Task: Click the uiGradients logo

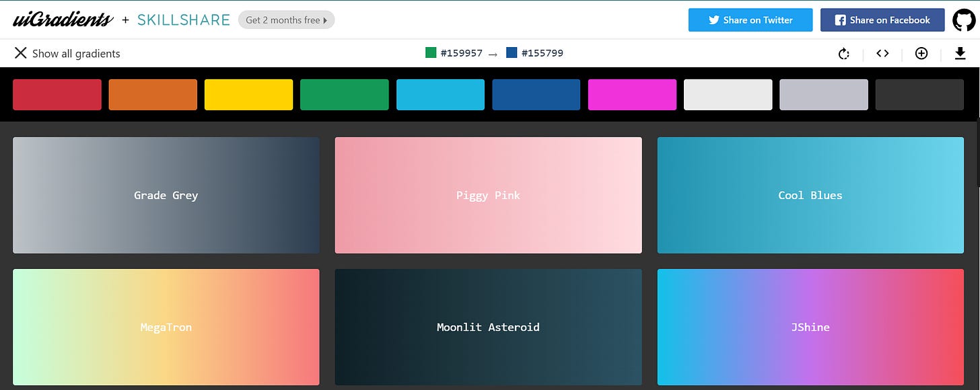Action: pos(63,19)
